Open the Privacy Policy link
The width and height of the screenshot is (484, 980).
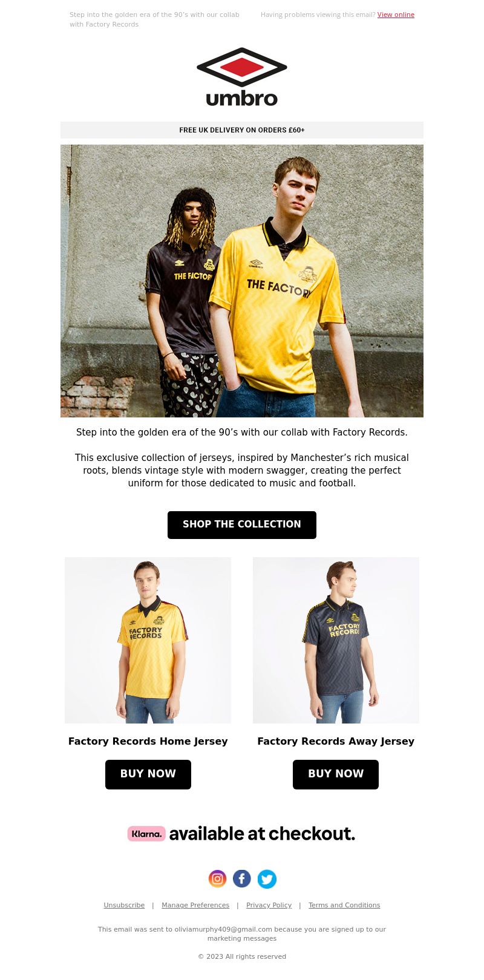269,905
